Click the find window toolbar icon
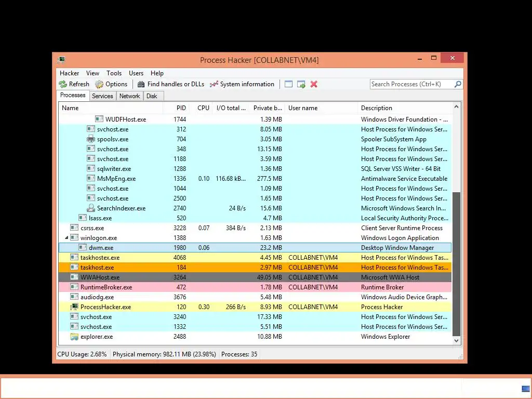The image size is (532, 399). click(288, 84)
